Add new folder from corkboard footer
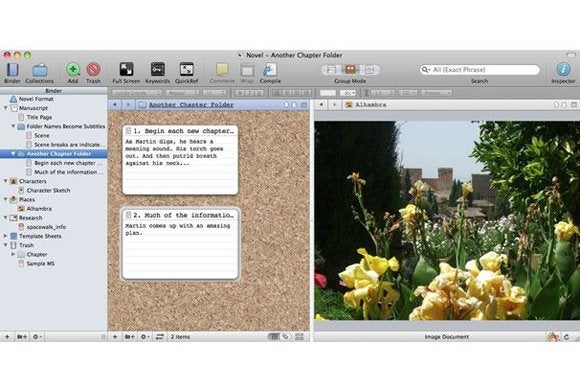Screen dimensions: 580x388 click(x=129, y=337)
